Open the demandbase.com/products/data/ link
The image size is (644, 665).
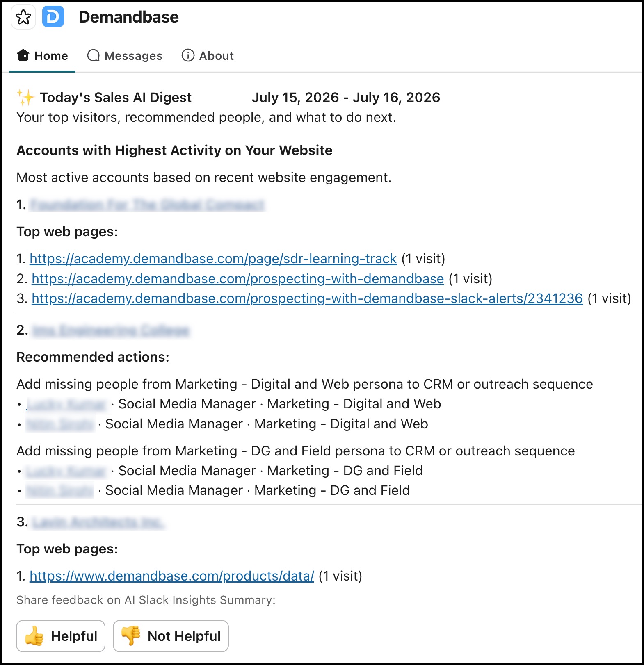pyautogui.click(x=172, y=576)
